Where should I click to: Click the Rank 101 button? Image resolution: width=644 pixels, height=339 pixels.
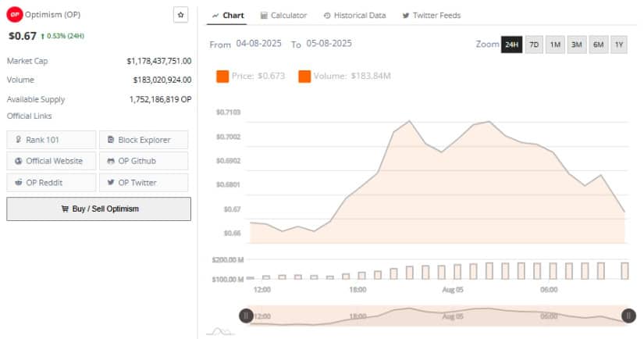pos(52,140)
